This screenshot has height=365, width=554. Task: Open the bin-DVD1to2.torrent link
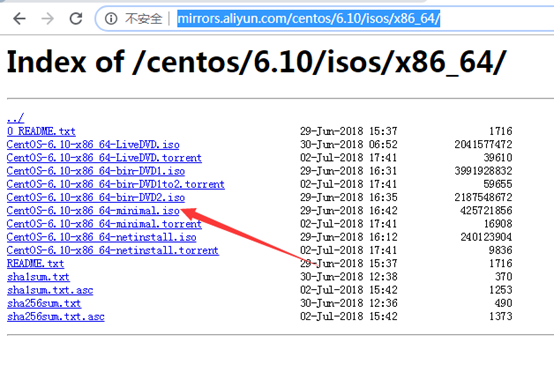click(x=116, y=184)
